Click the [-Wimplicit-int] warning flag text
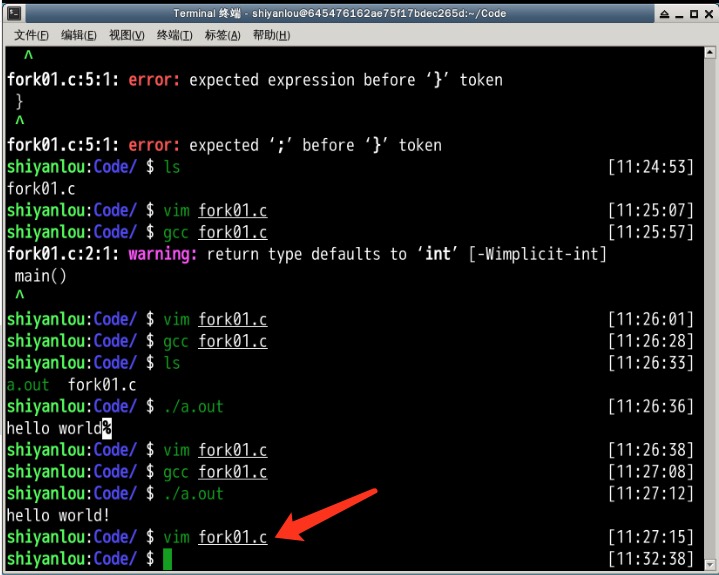The width and height of the screenshot is (719, 575). 539,254
